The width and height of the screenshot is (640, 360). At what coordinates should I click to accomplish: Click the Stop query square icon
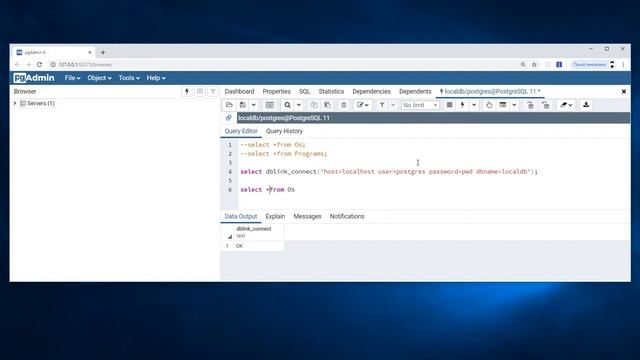coord(449,105)
